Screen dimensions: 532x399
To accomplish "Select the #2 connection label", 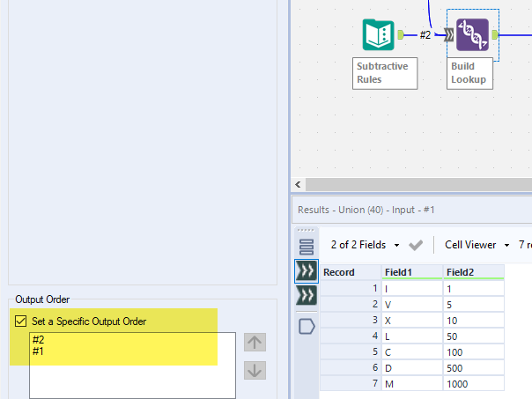I will pyautogui.click(x=425, y=35).
